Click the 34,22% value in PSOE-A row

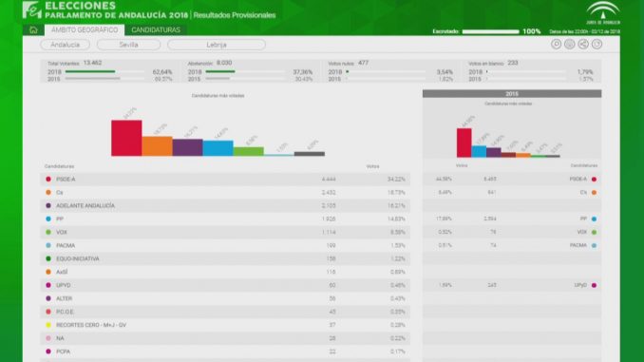[396, 180]
